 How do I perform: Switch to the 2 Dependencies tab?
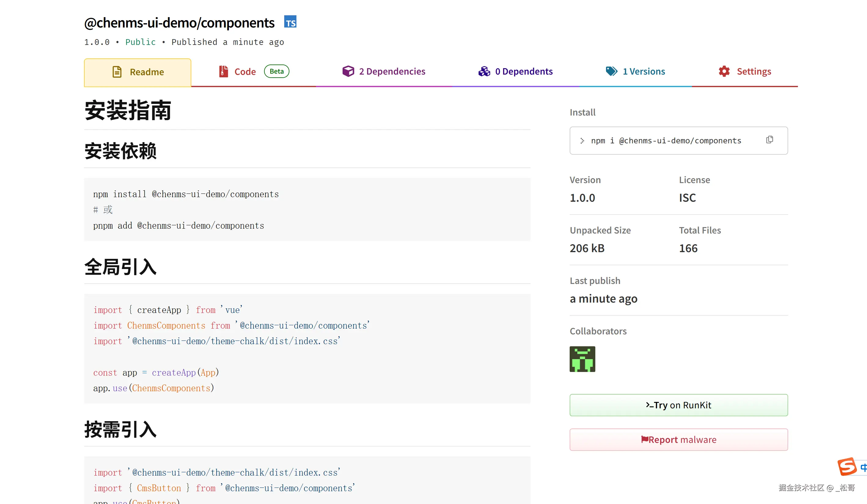pos(392,71)
